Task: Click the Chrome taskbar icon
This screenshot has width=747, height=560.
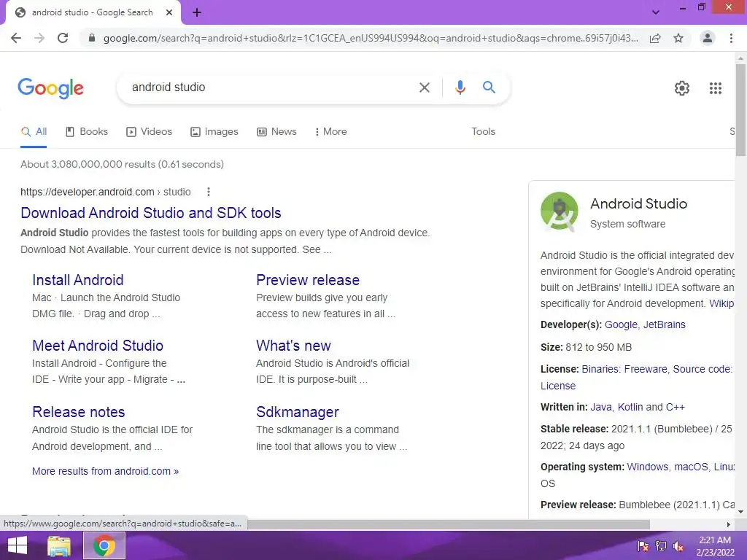Action: tap(104, 545)
